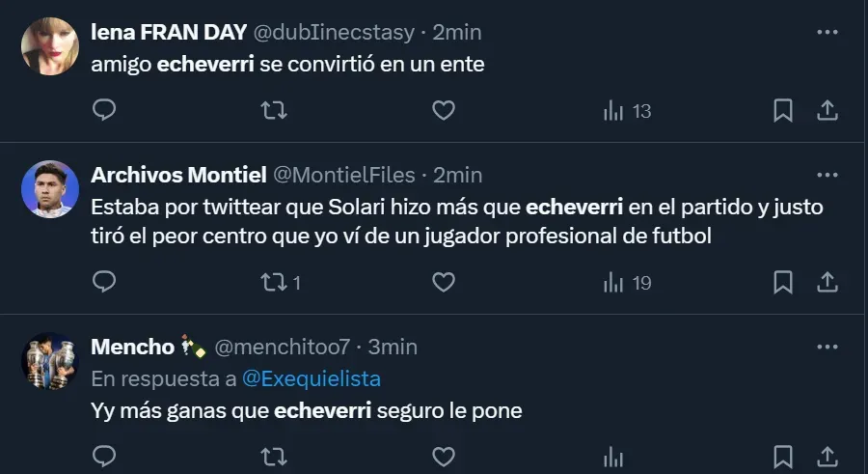The height and width of the screenshot is (474, 868).
Task: Like lena FRAN DAY's tweet
Action: [443, 111]
